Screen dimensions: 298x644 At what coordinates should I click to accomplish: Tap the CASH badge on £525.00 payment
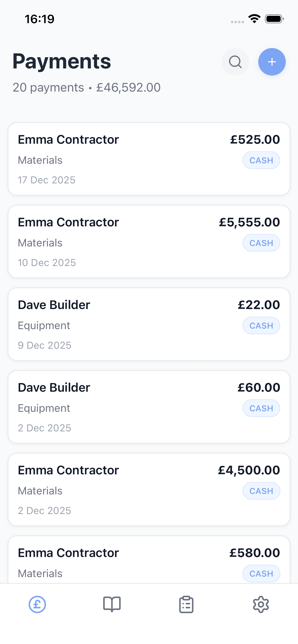click(261, 160)
